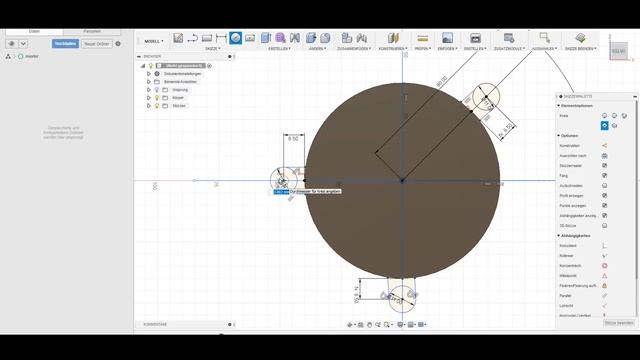Toggle the 3D-Skizze checkbox
This screenshot has height=360, width=640.
coord(604,226)
